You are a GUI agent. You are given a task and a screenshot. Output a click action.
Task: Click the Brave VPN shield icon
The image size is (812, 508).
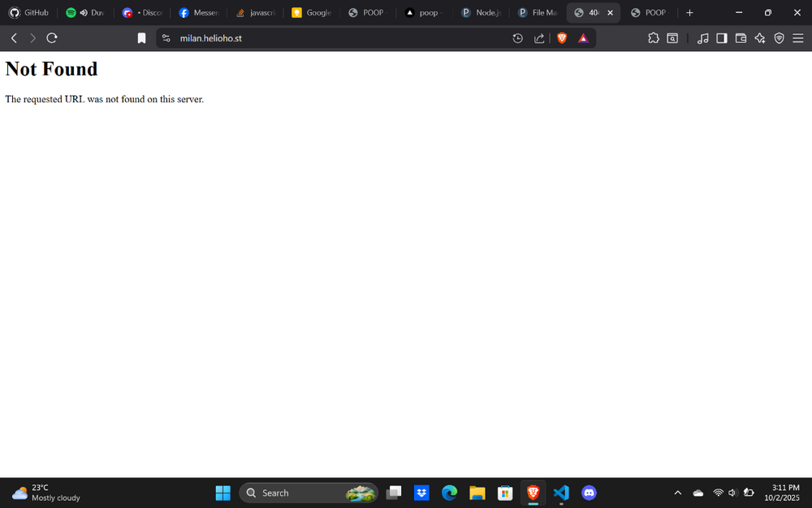(779, 38)
